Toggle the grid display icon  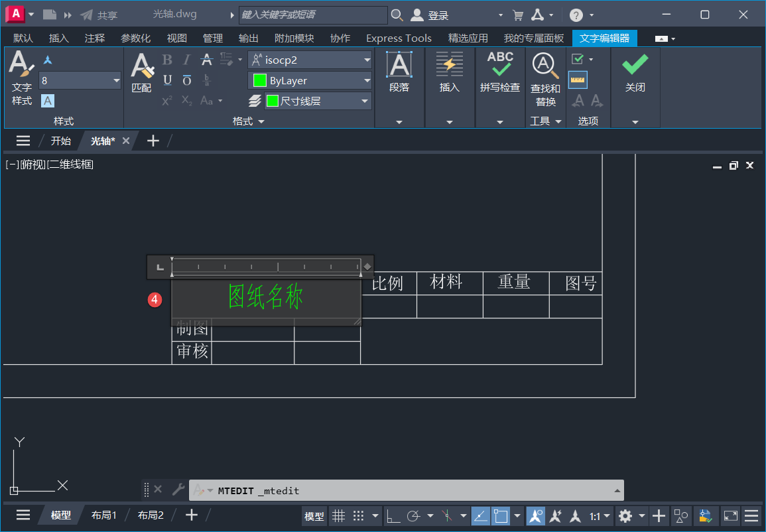pos(338,515)
